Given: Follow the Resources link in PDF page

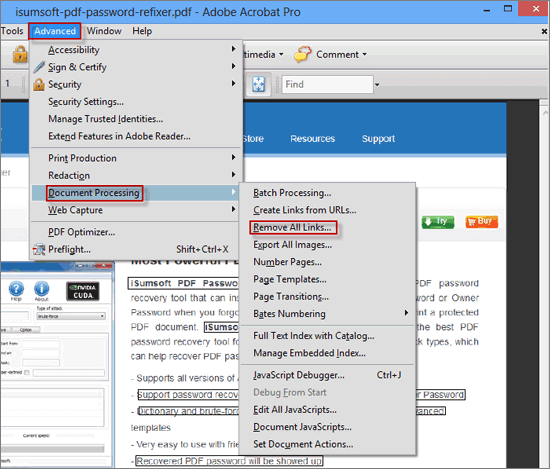Looking at the screenshot, I should (x=313, y=139).
